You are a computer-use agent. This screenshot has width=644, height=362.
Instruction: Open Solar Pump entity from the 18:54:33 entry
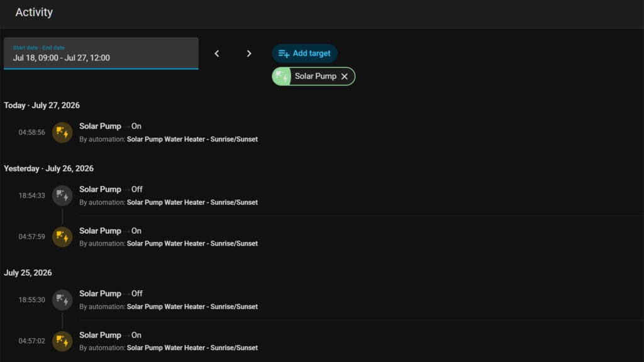click(100, 189)
